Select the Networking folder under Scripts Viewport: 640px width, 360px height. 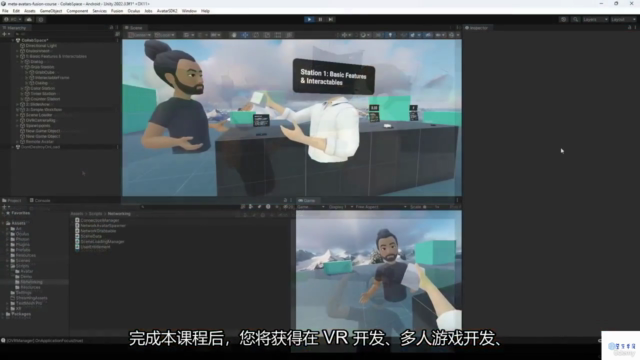[x=31, y=282]
